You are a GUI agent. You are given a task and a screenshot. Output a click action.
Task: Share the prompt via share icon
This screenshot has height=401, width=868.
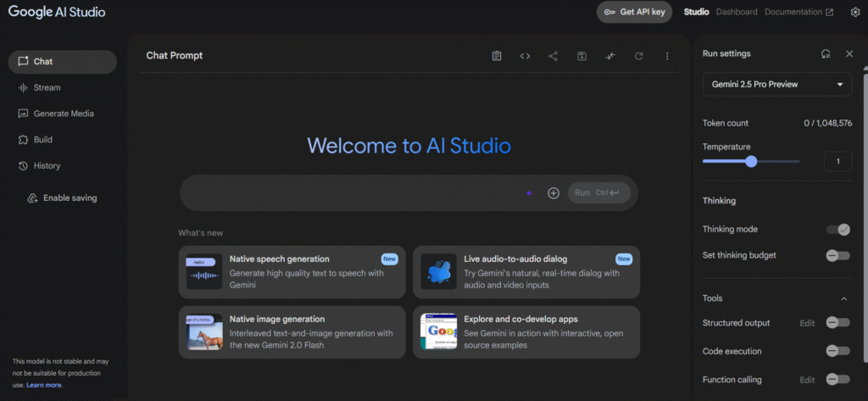(553, 56)
